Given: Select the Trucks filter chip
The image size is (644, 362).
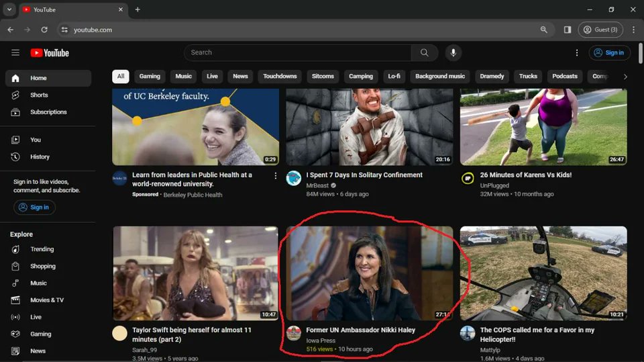Looking at the screenshot, I should tap(528, 76).
